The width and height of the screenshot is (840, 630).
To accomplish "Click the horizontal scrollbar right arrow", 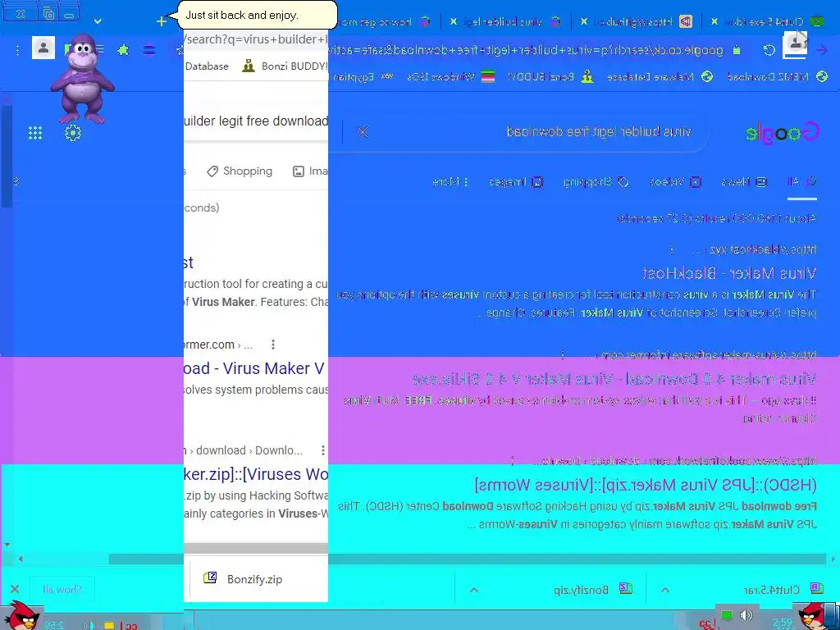I will click(x=833, y=559).
